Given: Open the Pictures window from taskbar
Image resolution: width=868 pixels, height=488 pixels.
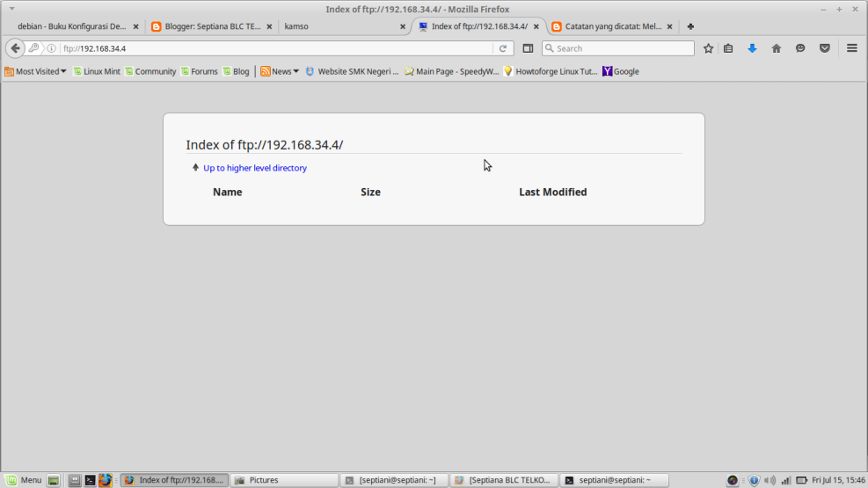Looking at the screenshot, I should pos(283,480).
